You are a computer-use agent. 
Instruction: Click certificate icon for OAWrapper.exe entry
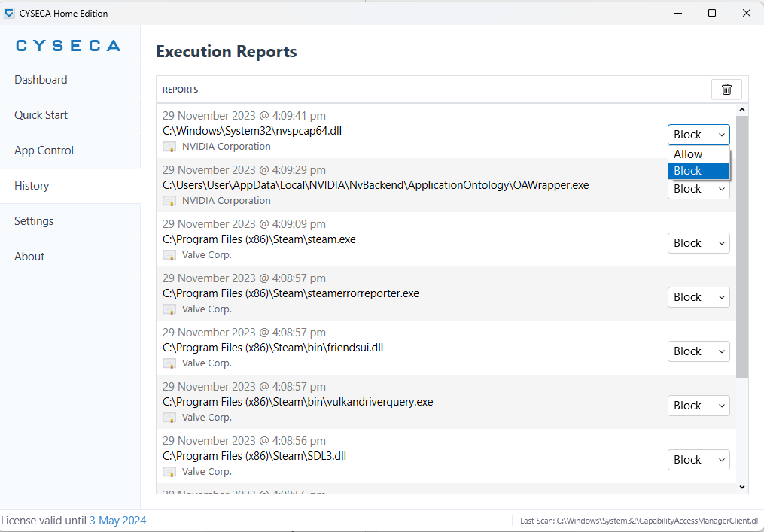pyautogui.click(x=169, y=201)
